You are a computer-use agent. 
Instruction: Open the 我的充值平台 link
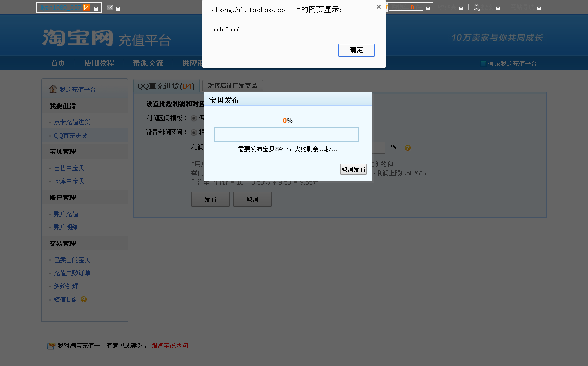78,90
